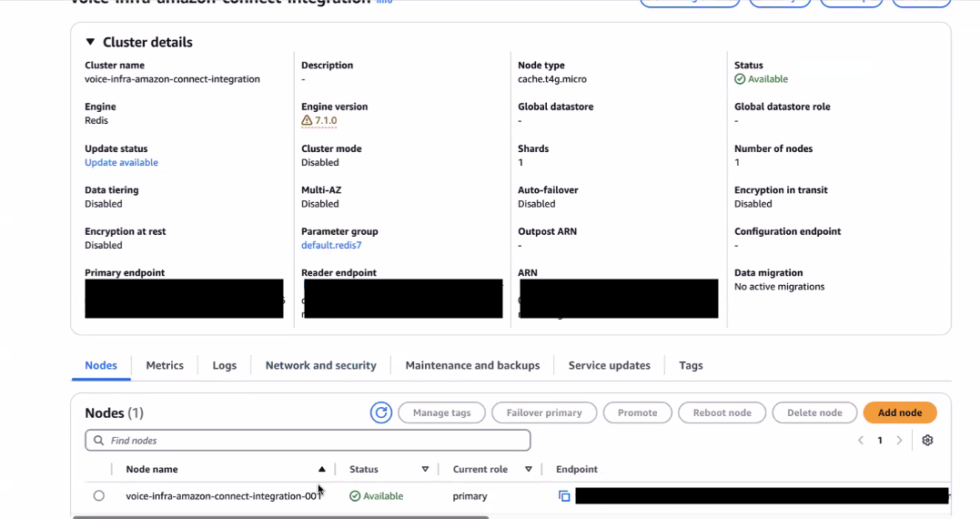Refresh the nodes list
The width and height of the screenshot is (980, 519).
(x=381, y=412)
